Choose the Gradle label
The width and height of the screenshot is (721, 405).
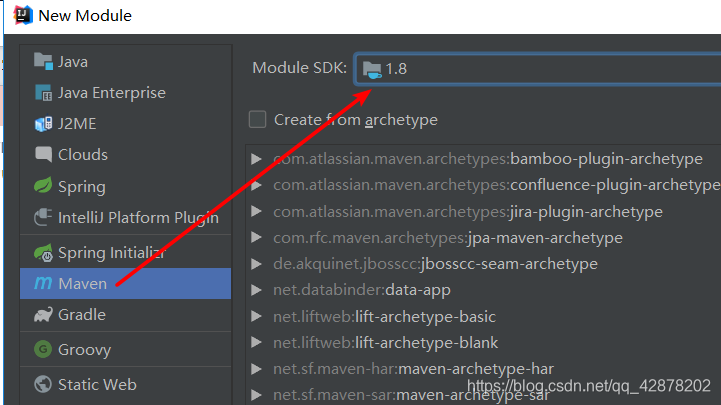coord(82,314)
